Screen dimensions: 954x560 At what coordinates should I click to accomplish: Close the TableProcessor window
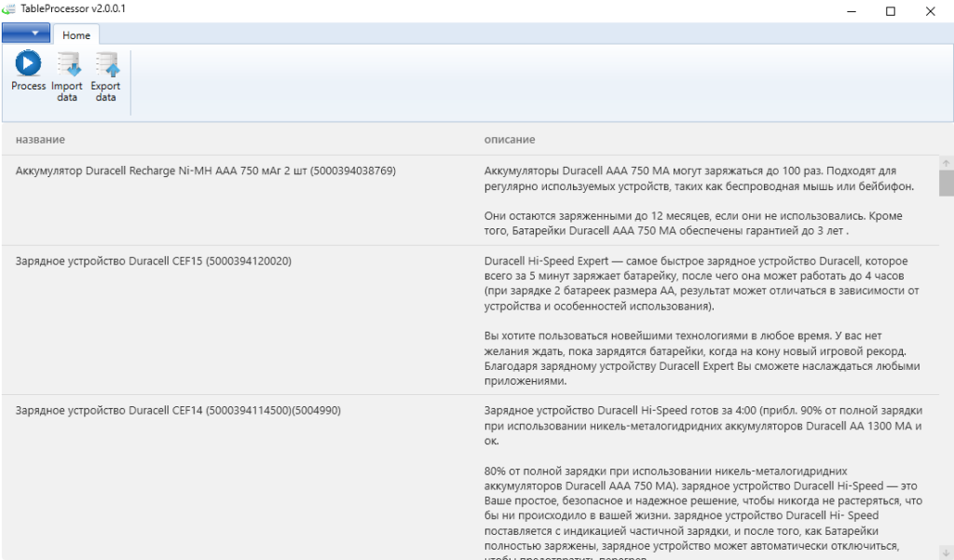click(x=931, y=11)
